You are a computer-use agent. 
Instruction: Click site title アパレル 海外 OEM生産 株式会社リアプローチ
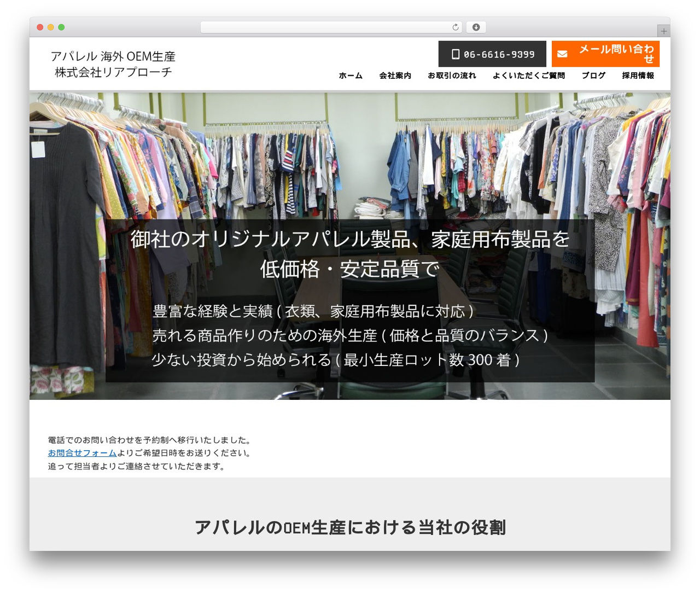coord(113,64)
